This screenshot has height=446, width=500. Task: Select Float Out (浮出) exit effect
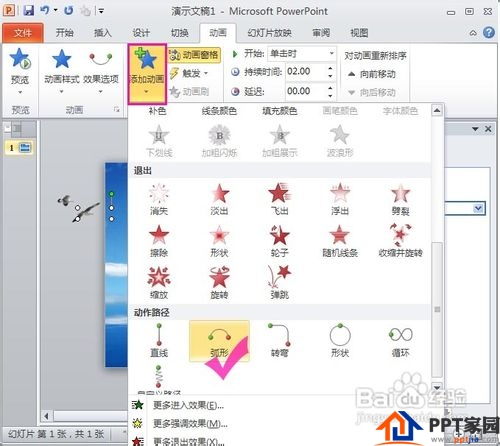(x=340, y=199)
